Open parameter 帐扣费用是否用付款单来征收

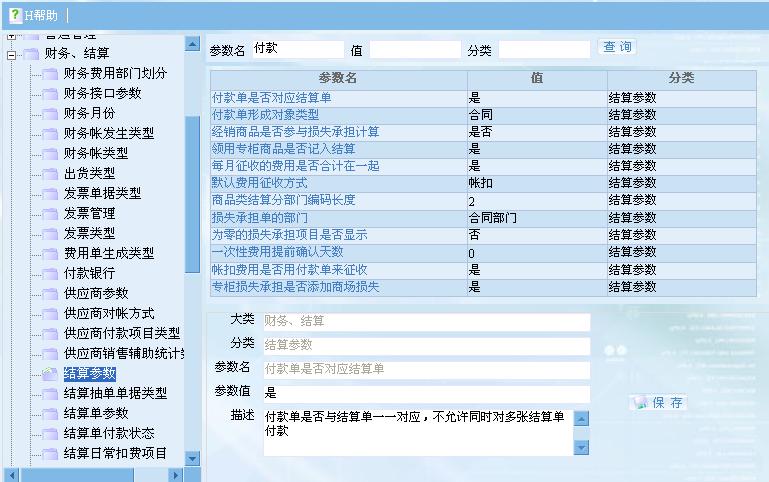tap(289, 270)
